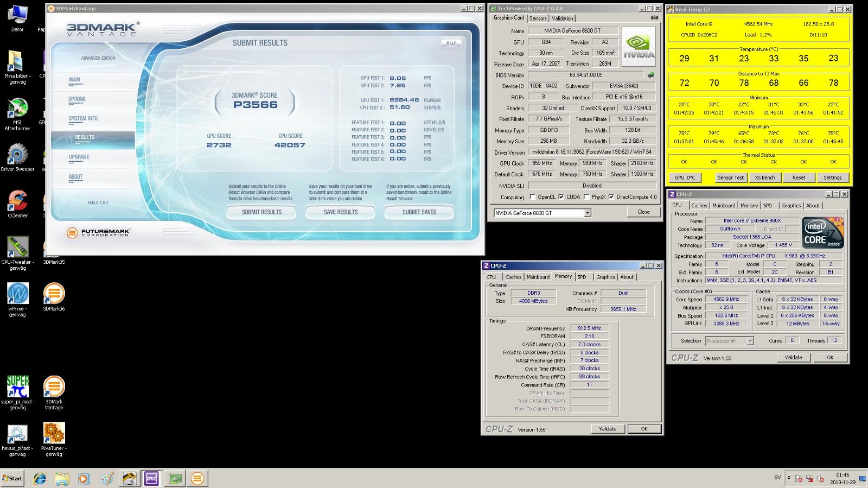Click Sensor Test in Real Temp
The height and width of the screenshot is (488, 868).
731,178
